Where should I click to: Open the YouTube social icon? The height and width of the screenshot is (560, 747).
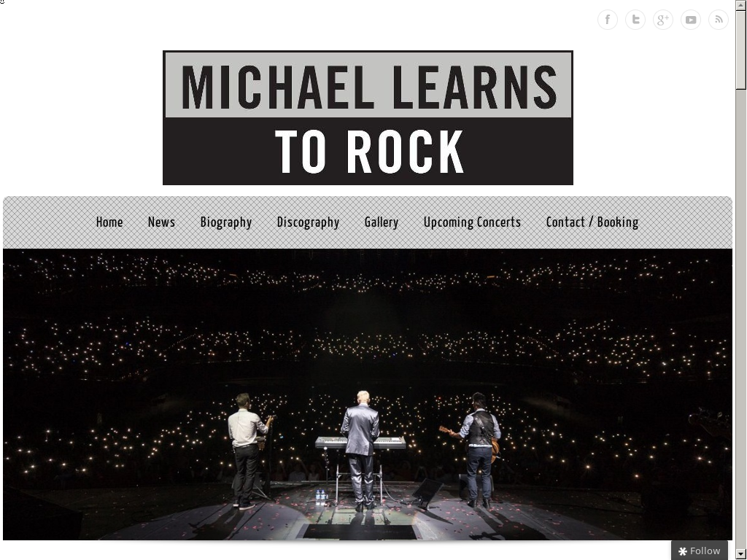tap(691, 20)
